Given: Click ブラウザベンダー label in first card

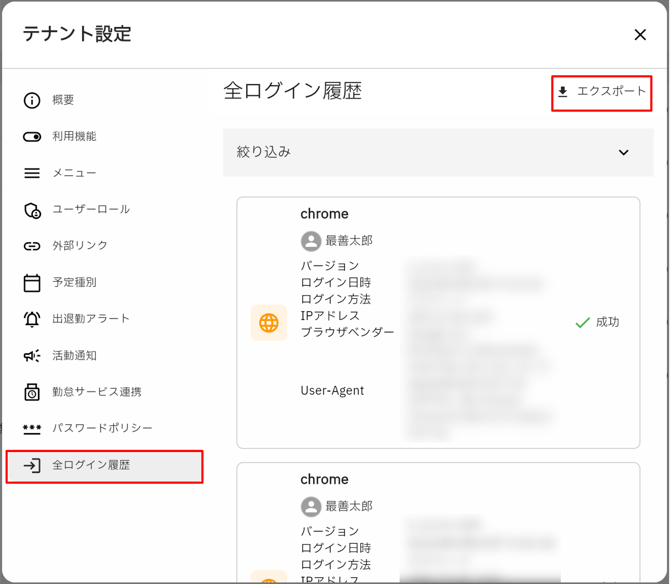Looking at the screenshot, I should click(347, 332).
